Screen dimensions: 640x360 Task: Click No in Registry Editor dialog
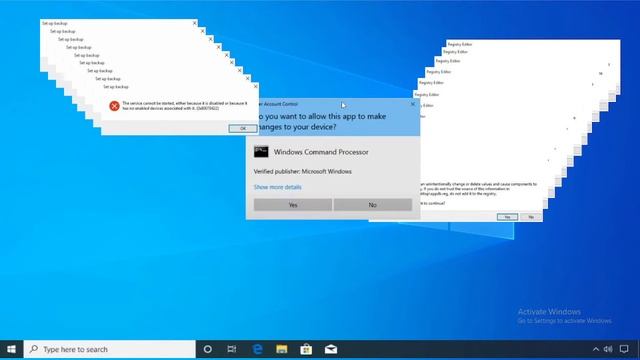[x=531, y=217]
